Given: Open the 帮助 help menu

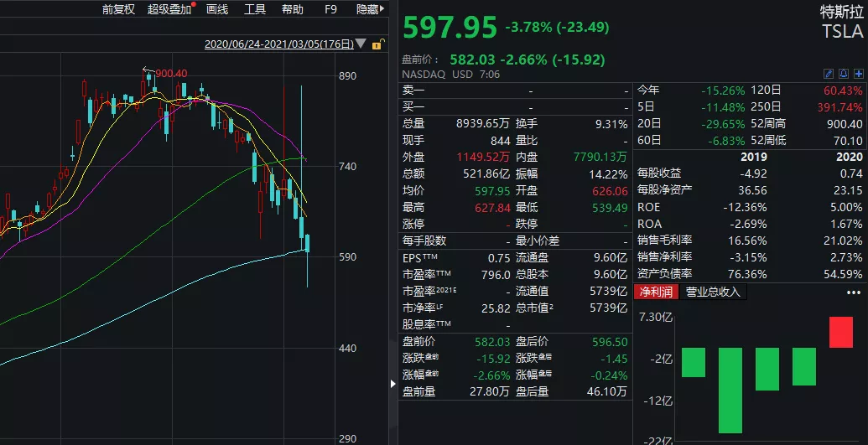Looking at the screenshot, I should [293, 9].
